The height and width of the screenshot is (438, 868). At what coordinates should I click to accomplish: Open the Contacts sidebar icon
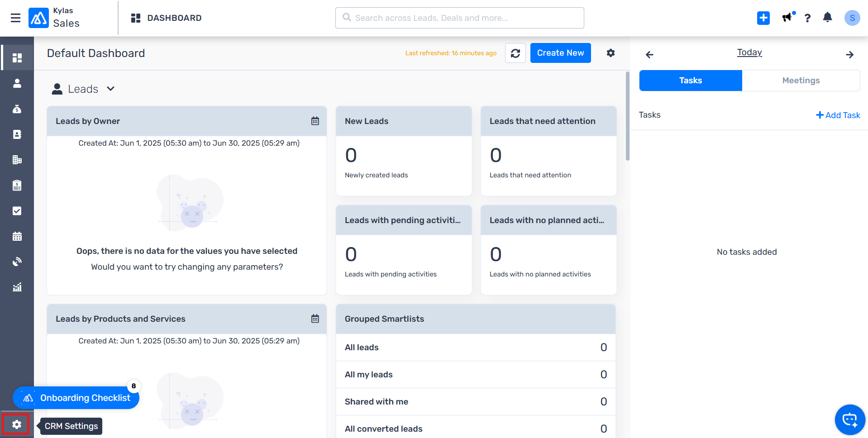pyautogui.click(x=17, y=134)
